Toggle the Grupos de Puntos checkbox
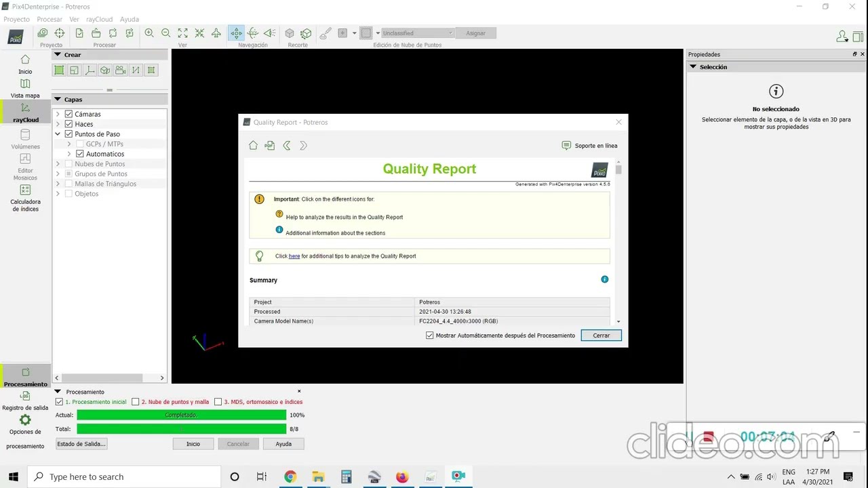 (68, 174)
